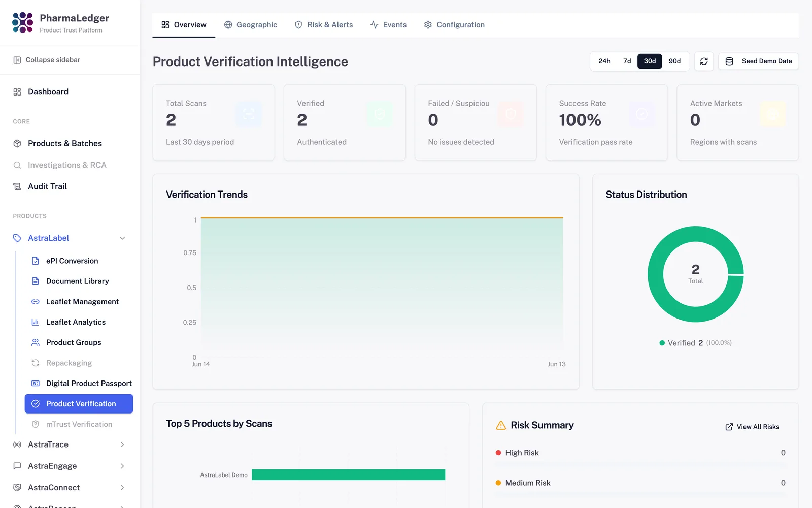Click 'Verification pass rate' caption
Viewport: 812px width, 508px height.
tap(596, 142)
